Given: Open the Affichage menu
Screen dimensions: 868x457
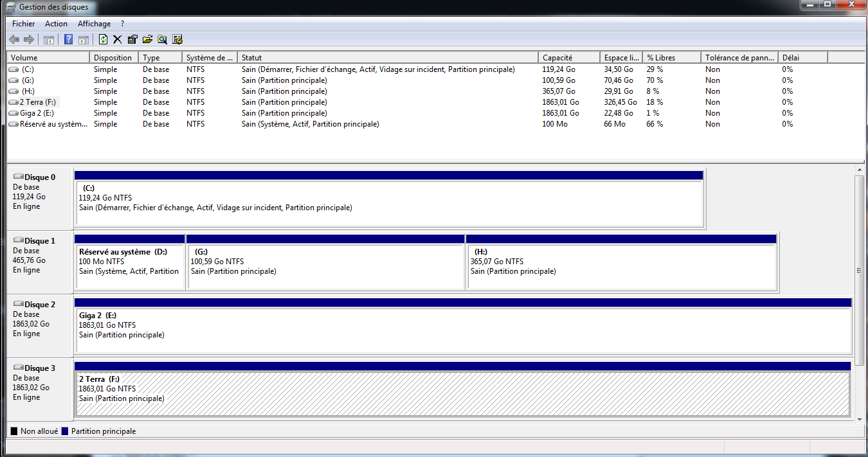Looking at the screenshot, I should coord(95,24).
